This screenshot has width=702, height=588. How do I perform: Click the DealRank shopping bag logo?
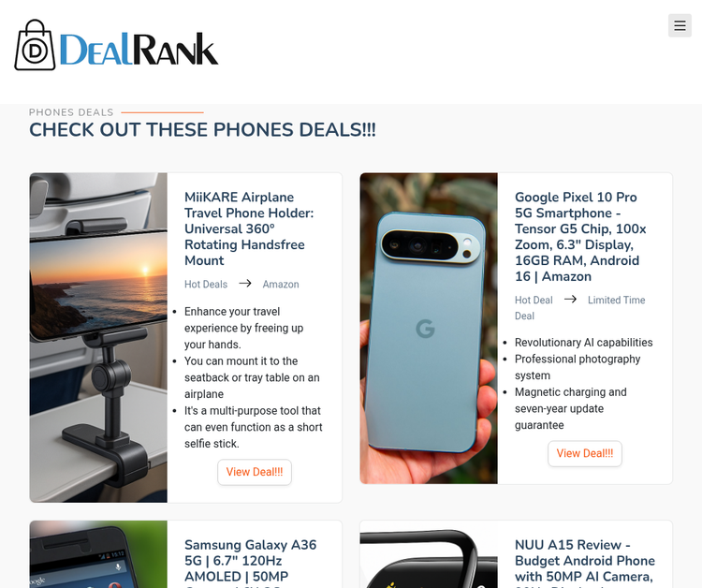tap(35, 45)
